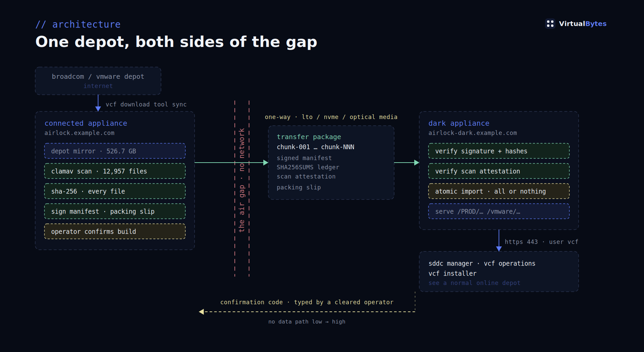Click the confirmation code operator label
The image size is (644, 352).
(x=307, y=302)
